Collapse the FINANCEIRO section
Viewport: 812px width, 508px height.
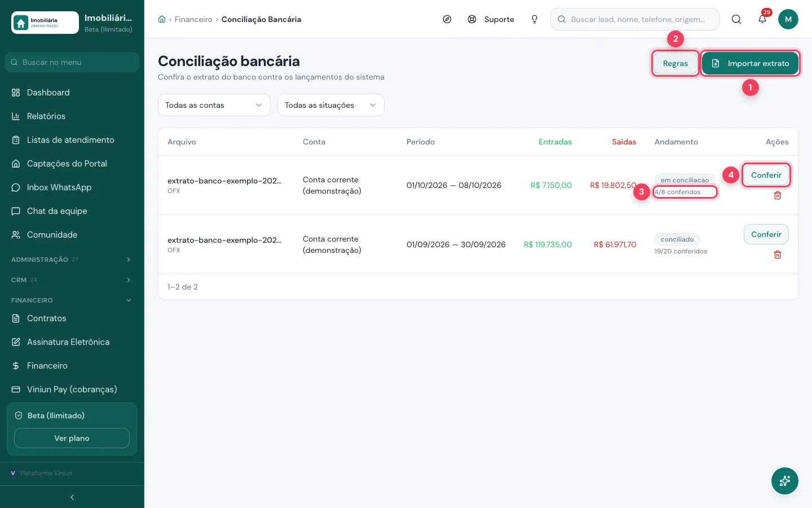72,300
